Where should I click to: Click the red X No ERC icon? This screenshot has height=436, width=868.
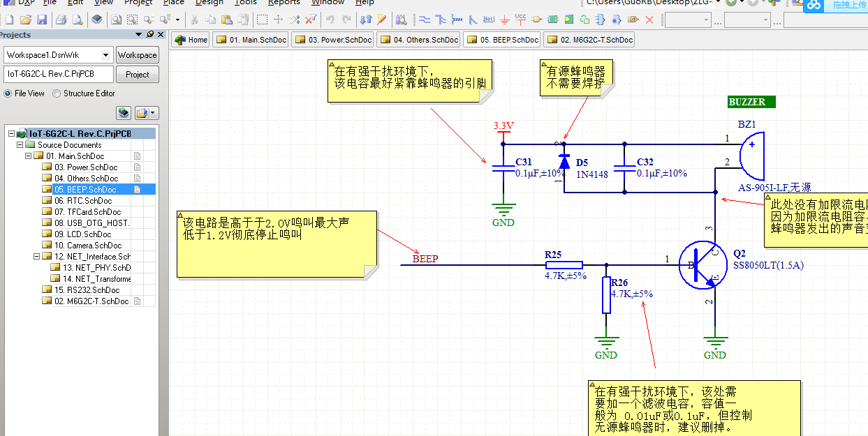(649, 20)
